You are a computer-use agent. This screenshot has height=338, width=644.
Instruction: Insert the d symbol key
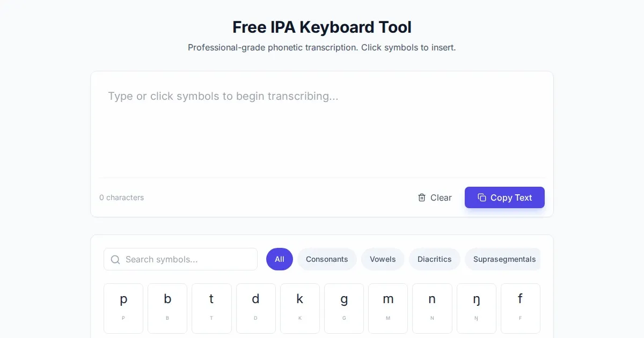coord(256,308)
